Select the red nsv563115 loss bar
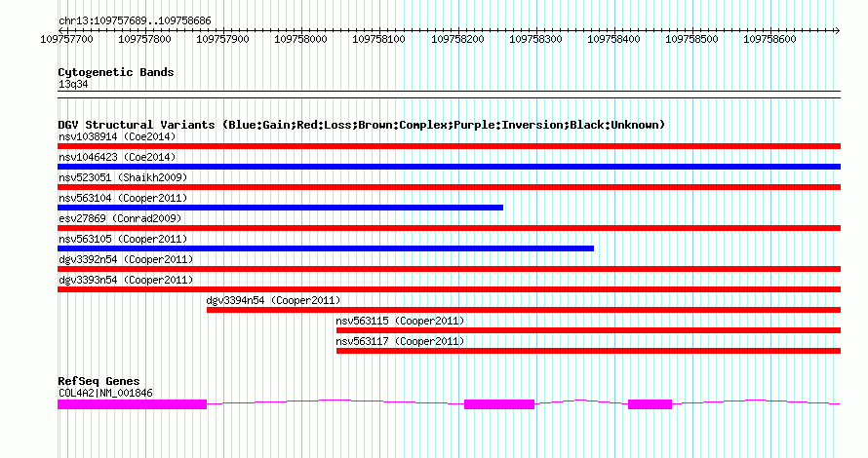Screen dimensions: 868x458 click(588, 330)
